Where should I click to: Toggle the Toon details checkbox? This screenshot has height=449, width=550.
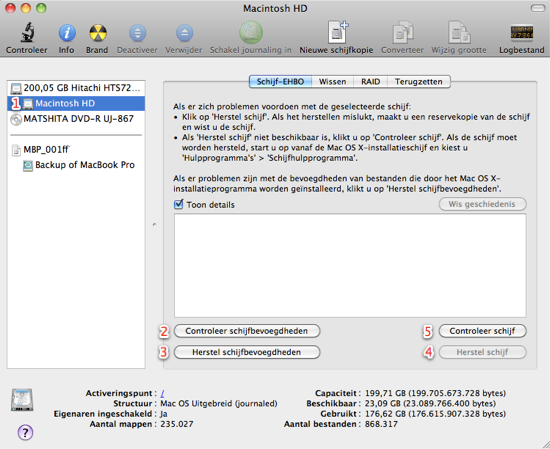click(x=179, y=204)
